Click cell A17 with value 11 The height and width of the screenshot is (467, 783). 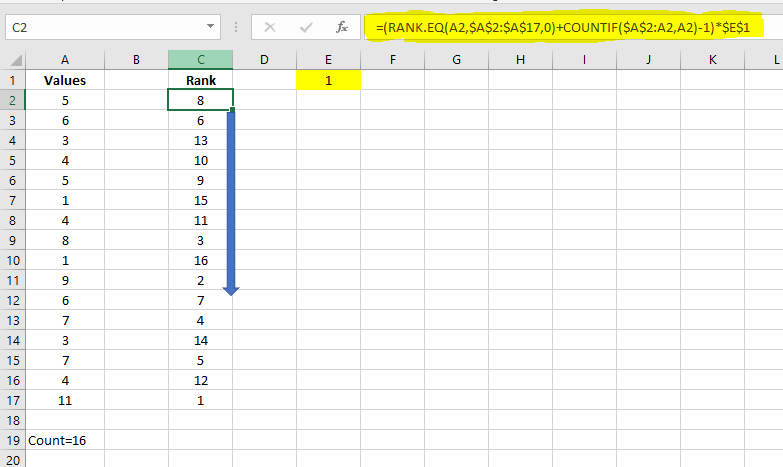65,400
